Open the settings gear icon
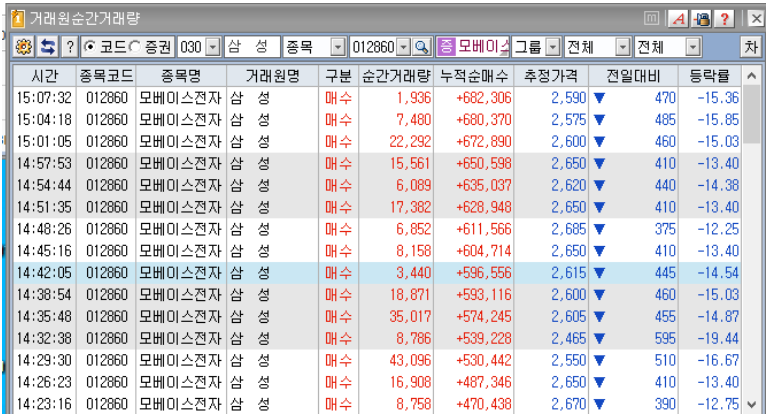Screen dimensions: 768x418 [24, 47]
